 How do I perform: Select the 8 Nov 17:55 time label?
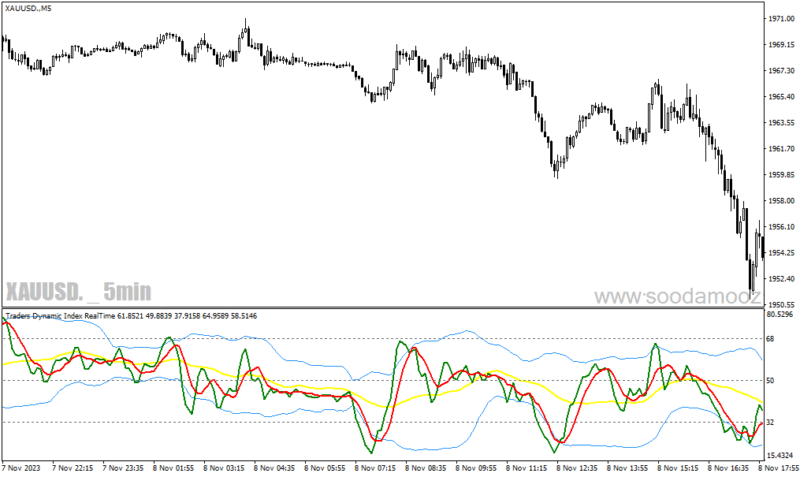click(779, 468)
